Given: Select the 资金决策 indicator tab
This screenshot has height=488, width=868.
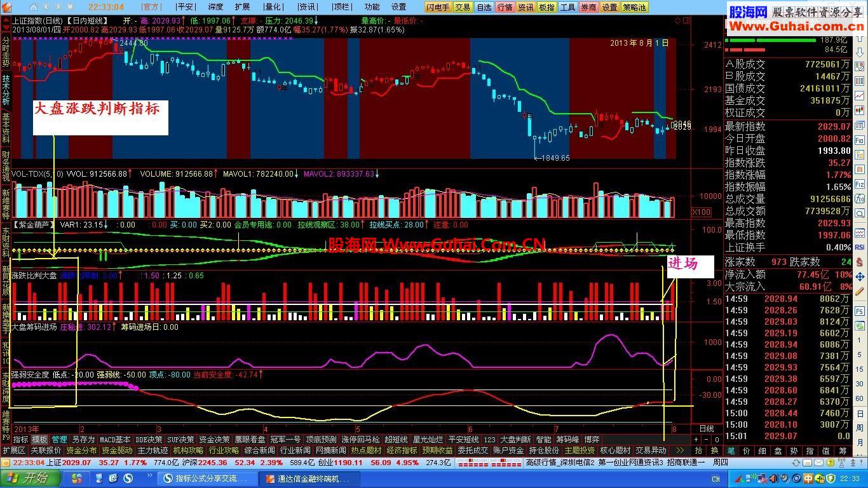Looking at the screenshot, I should (x=214, y=439).
